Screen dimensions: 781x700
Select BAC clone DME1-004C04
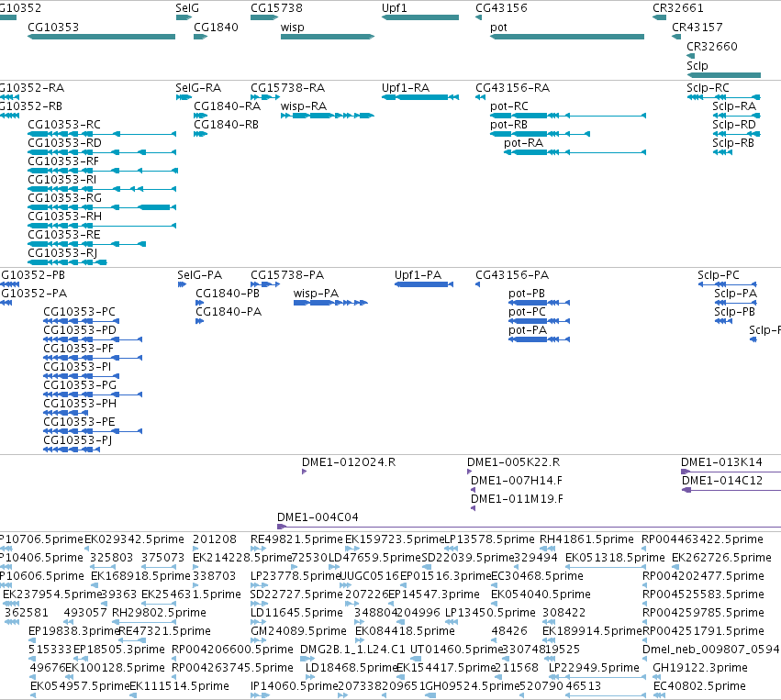tap(529, 527)
